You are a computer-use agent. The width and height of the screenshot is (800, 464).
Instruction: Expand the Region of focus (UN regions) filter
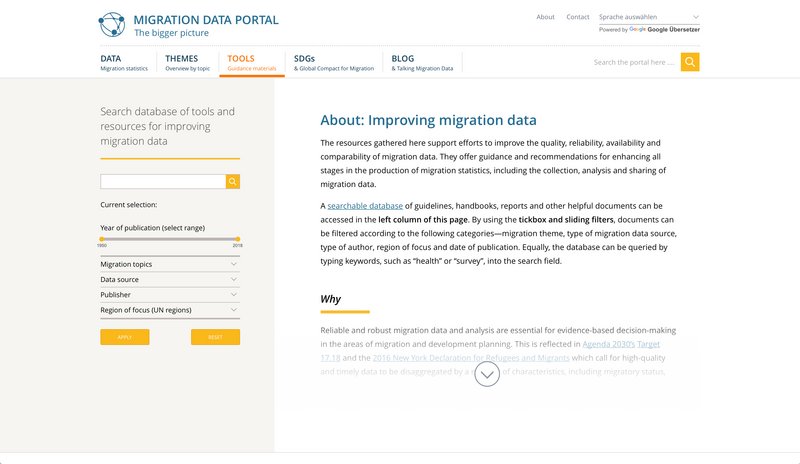pyautogui.click(x=170, y=310)
